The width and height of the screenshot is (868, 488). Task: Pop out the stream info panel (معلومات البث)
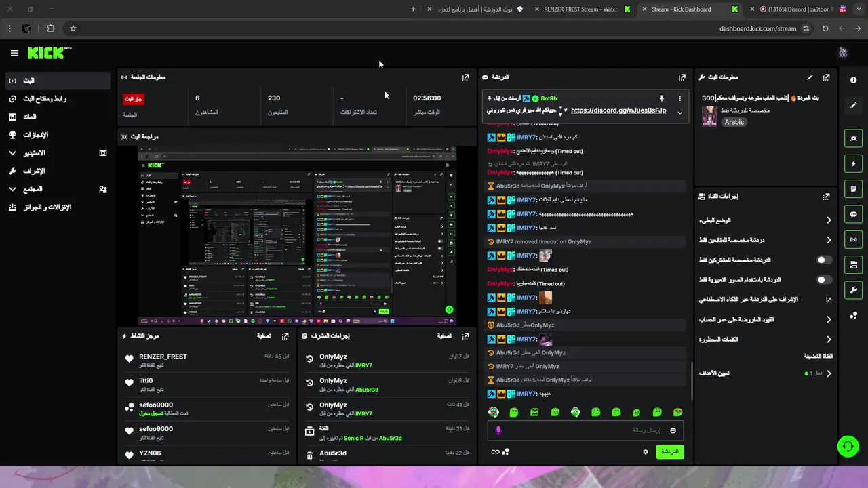click(826, 77)
